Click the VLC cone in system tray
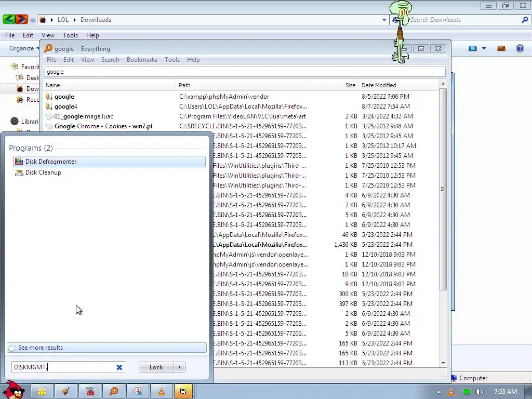Screen dimensions: 532x399 pos(451,392)
